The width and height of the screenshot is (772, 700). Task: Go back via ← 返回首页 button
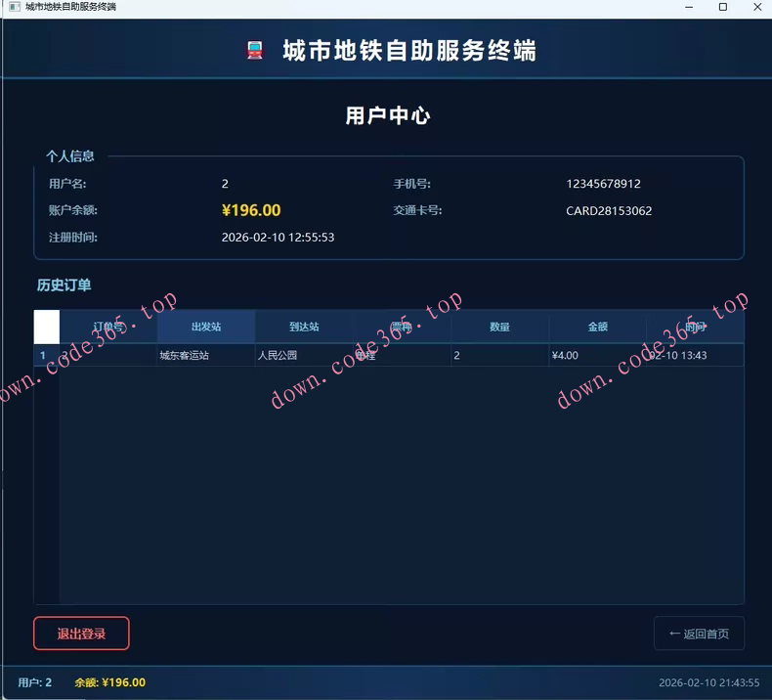[699, 634]
